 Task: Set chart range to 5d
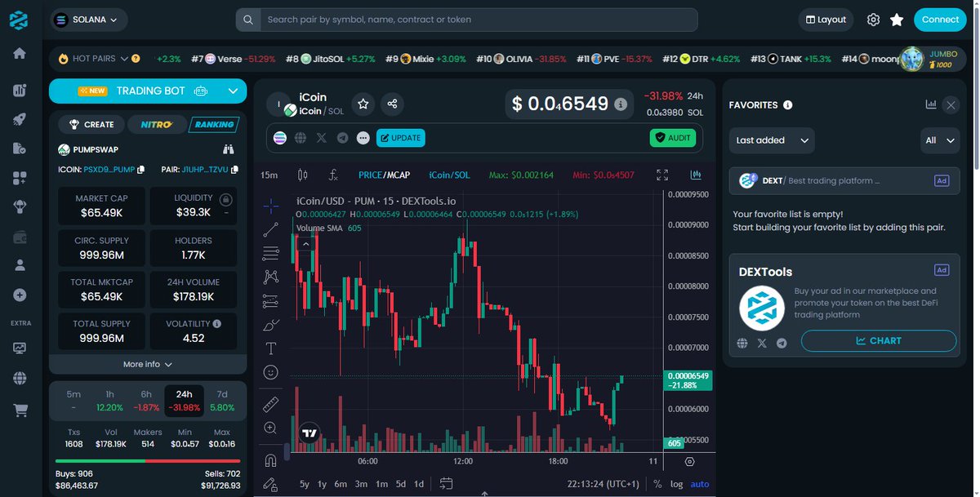click(x=400, y=484)
